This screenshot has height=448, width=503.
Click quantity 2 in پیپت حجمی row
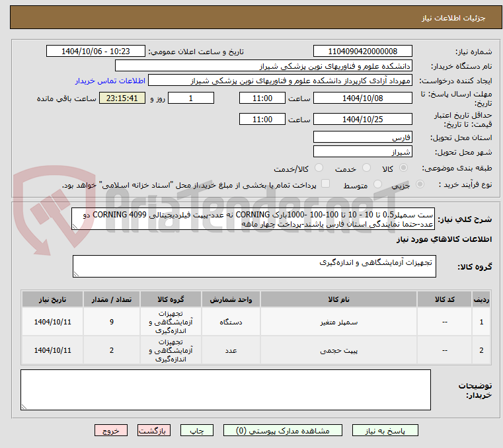coord(111,350)
